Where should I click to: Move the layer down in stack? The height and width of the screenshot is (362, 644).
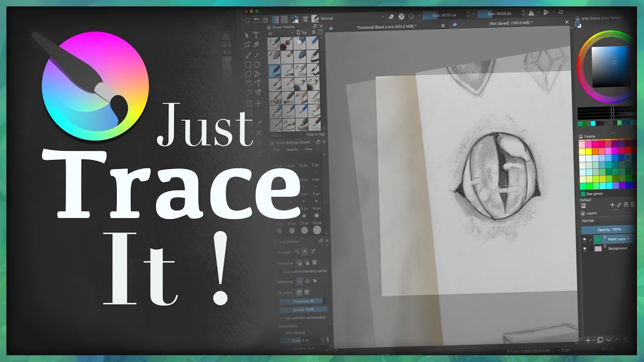point(609,340)
